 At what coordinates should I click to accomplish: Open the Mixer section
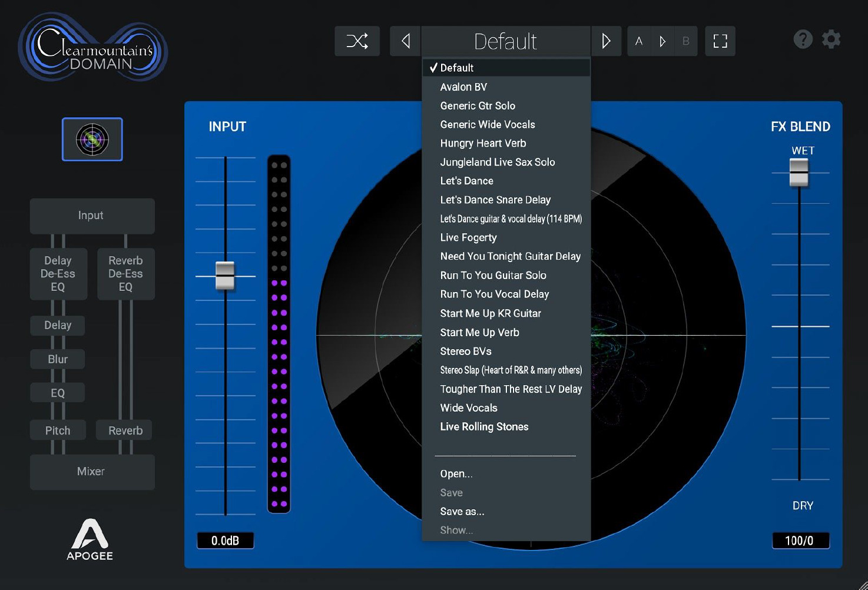[92, 472]
